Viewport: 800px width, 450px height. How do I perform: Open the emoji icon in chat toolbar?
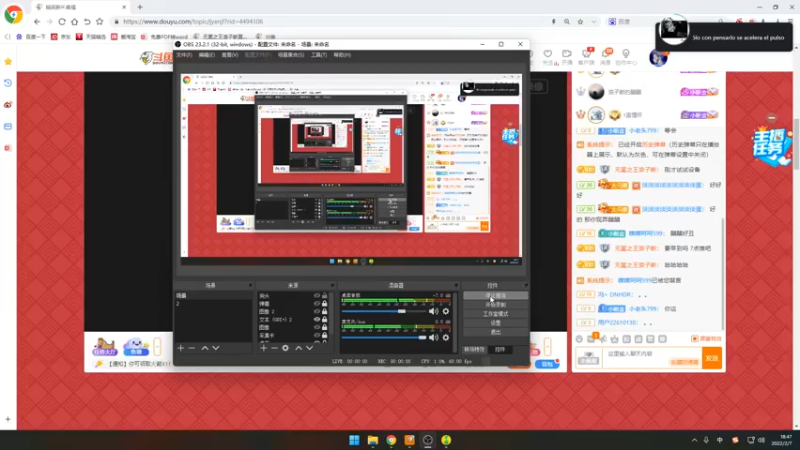(x=579, y=339)
